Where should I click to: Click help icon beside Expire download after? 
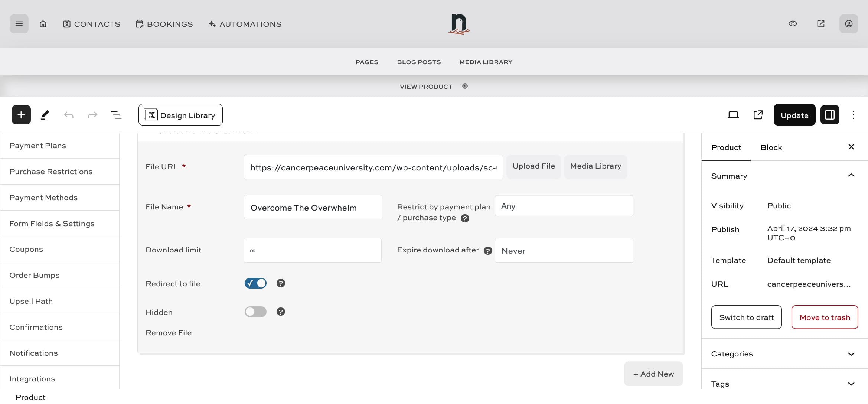(488, 251)
